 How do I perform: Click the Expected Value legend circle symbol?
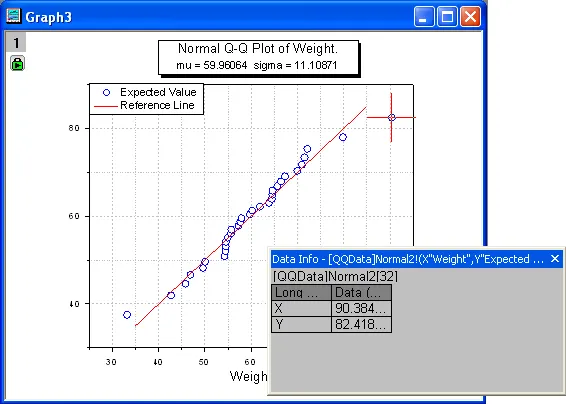(x=106, y=93)
